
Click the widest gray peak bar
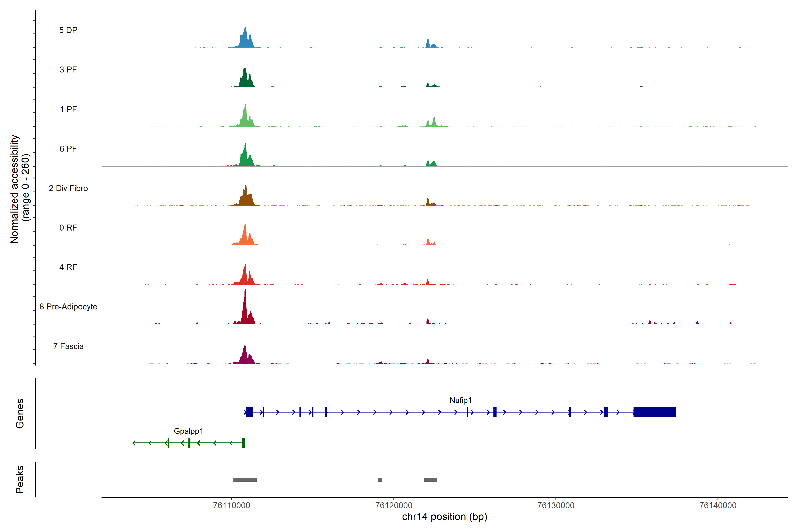(x=245, y=480)
